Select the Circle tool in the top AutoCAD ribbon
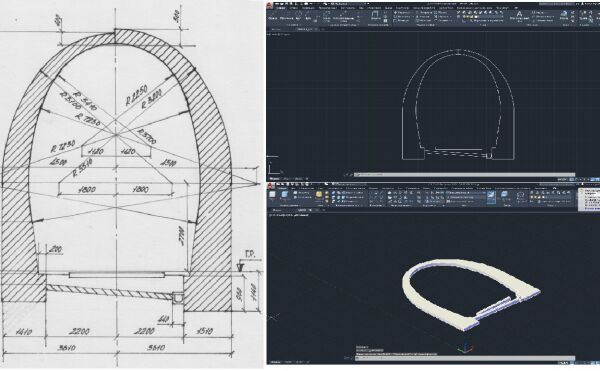The width and height of the screenshot is (600, 371). (299, 16)
